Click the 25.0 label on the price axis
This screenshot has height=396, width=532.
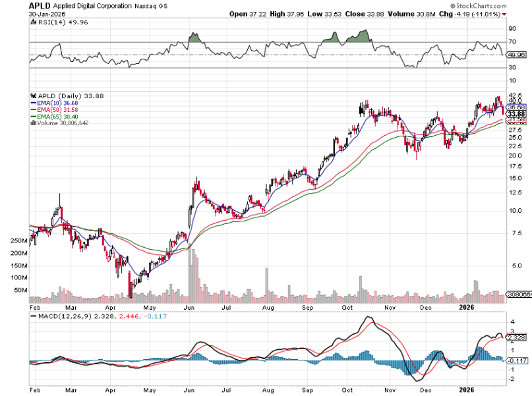pyautogui.click(x=515, y=138)
